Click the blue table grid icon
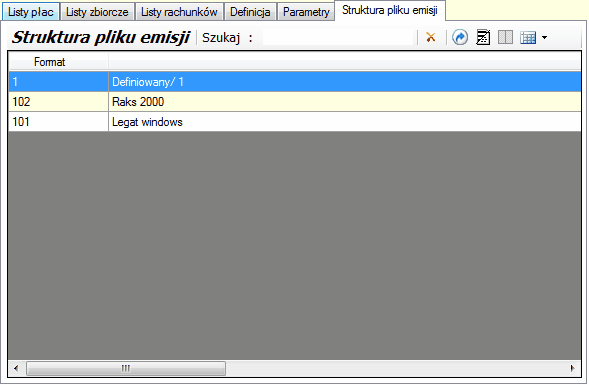The height and width of the screenshot is (385, 589). click(x=528, y=38)
